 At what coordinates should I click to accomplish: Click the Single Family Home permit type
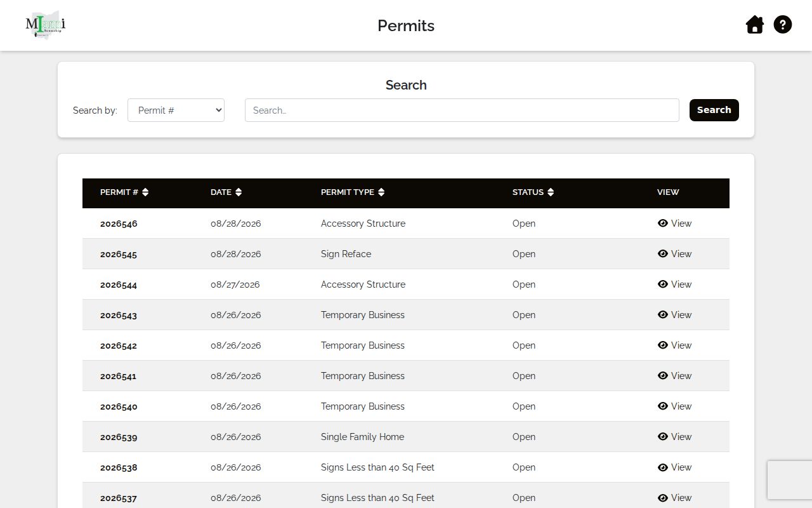[x=362, y=437]
